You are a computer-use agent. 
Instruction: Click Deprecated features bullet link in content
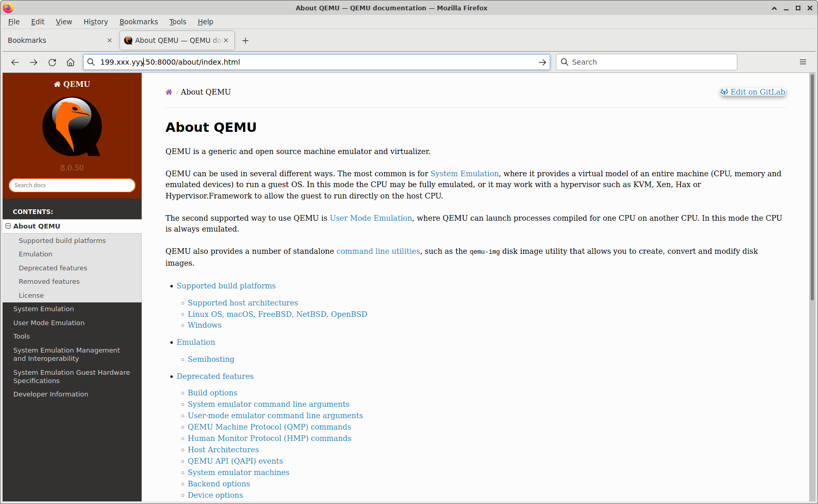(215, 376)
